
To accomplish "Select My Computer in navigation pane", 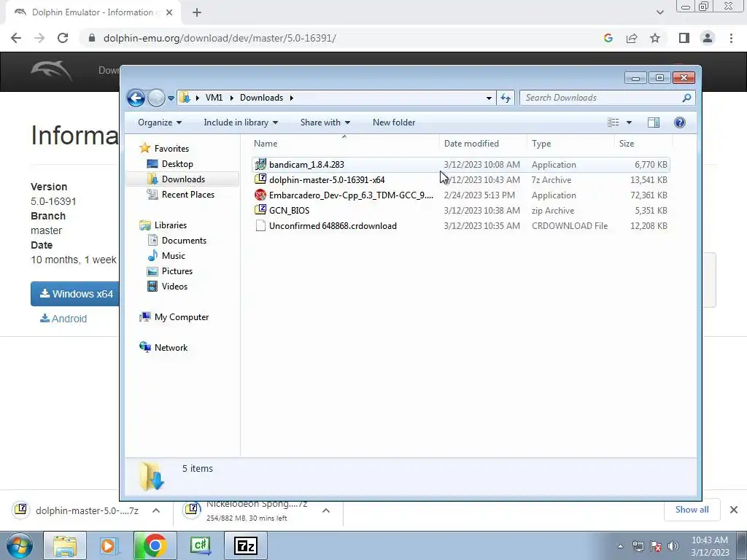I will pos(182,317).
